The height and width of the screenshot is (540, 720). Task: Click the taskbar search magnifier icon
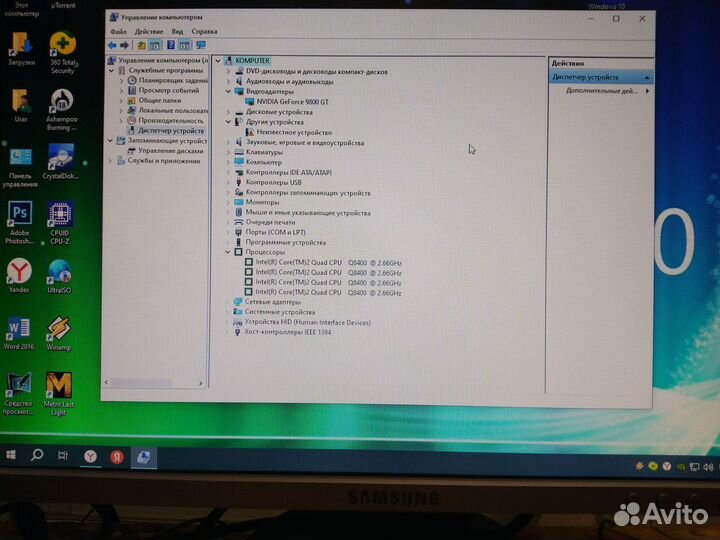click(37, 455)
